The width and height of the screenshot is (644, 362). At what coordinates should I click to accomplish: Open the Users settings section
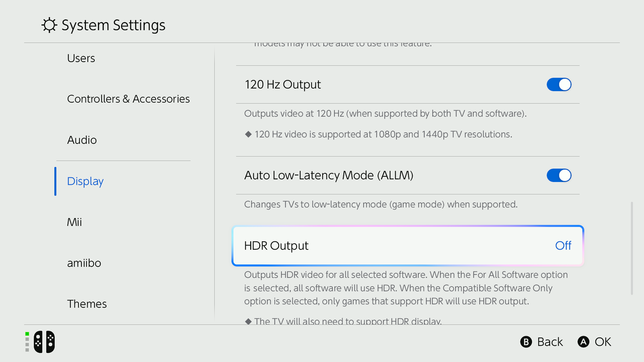click(x=81, y=58)
